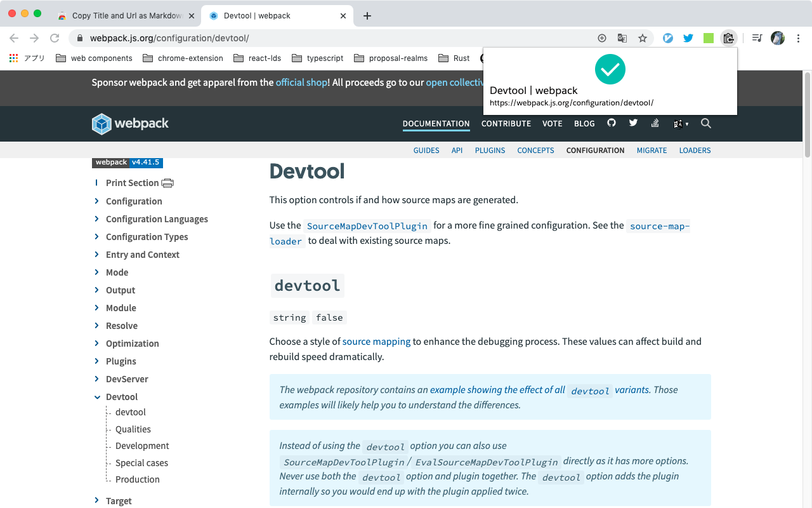812x508 pixels.
Task: Switch to the MIGRATE sub-navigation tab
Action: [x=652, y=150]
